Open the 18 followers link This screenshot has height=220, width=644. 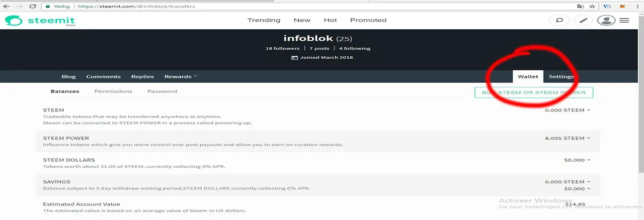click(282, 48)
